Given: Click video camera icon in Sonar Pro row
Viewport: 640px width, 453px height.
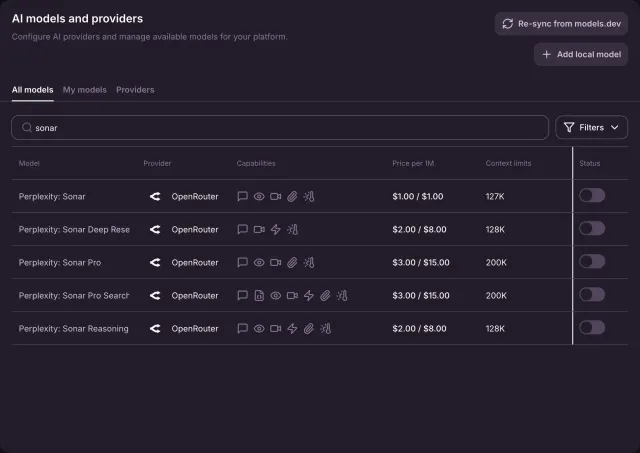Looking at the screenshot, I should click(276, 262).
